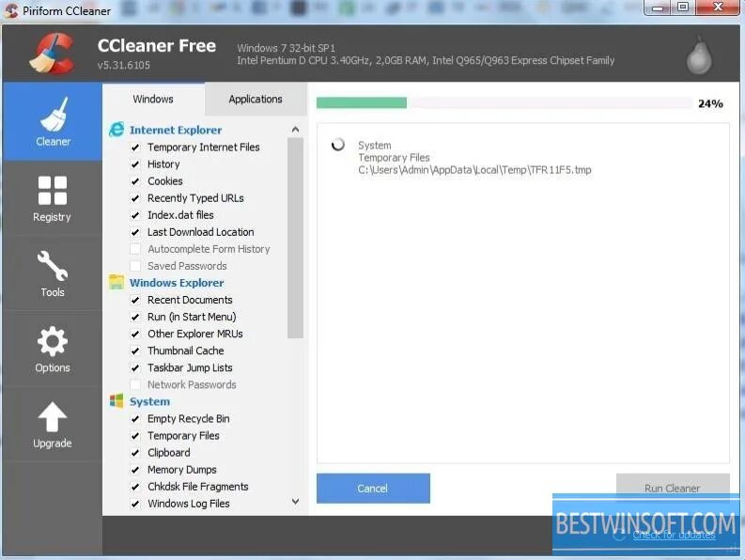
Task: Select the System group header
Action: tap(149, 401)
